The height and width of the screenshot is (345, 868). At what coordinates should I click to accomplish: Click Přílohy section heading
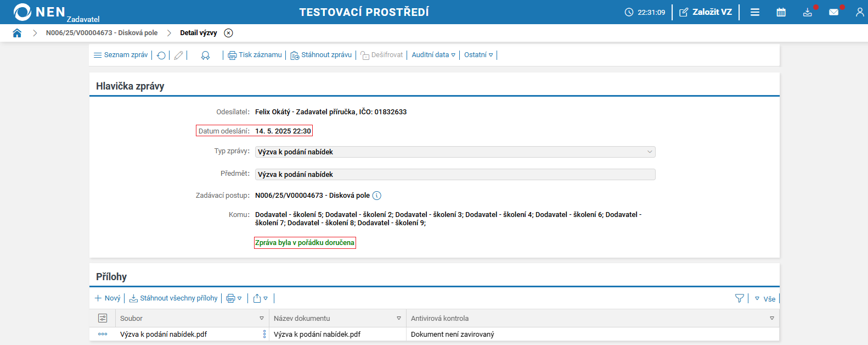pos(111,277)
